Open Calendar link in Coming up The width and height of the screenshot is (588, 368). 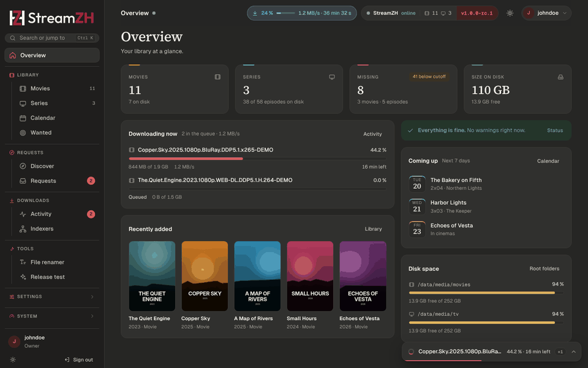tap(548, 161)
